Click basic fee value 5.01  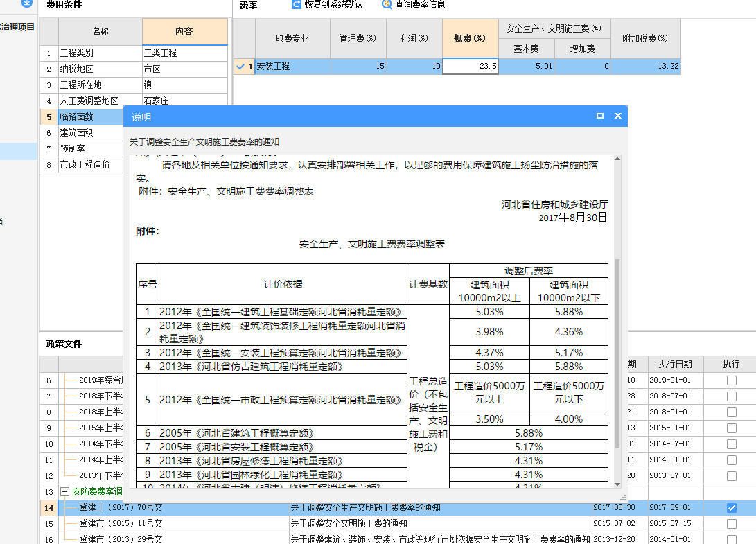pyautogui.click(x=527, y=66)
